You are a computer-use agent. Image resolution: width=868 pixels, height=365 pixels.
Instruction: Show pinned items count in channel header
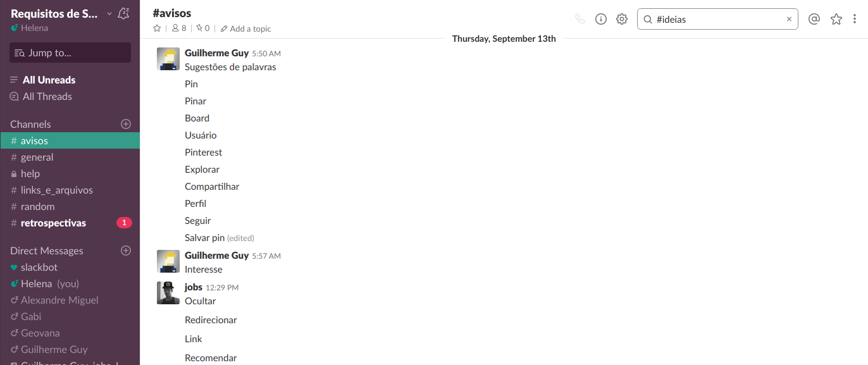202,28
